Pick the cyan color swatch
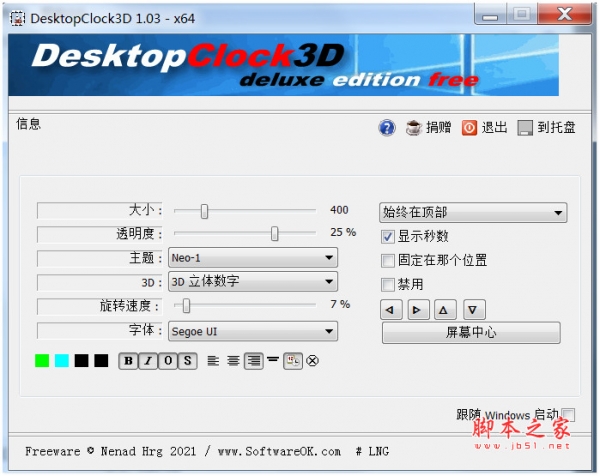Viewport: 600px width, 476px height. [x=62, y=361]
